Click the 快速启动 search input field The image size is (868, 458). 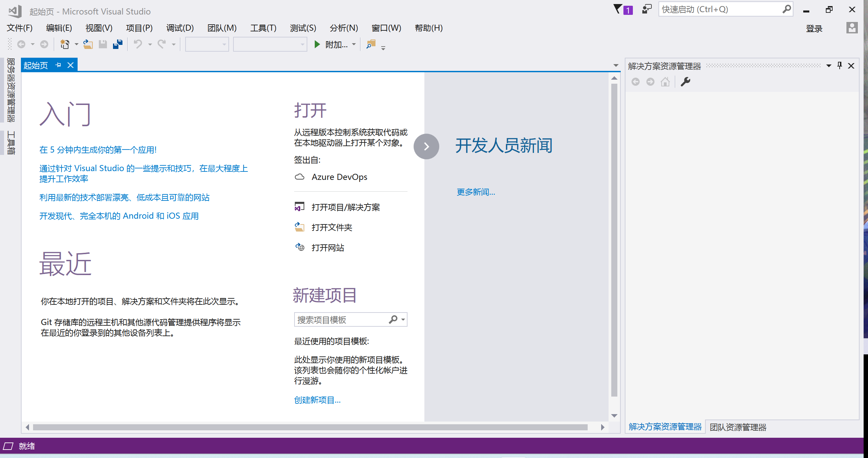[x=719, y=9]
